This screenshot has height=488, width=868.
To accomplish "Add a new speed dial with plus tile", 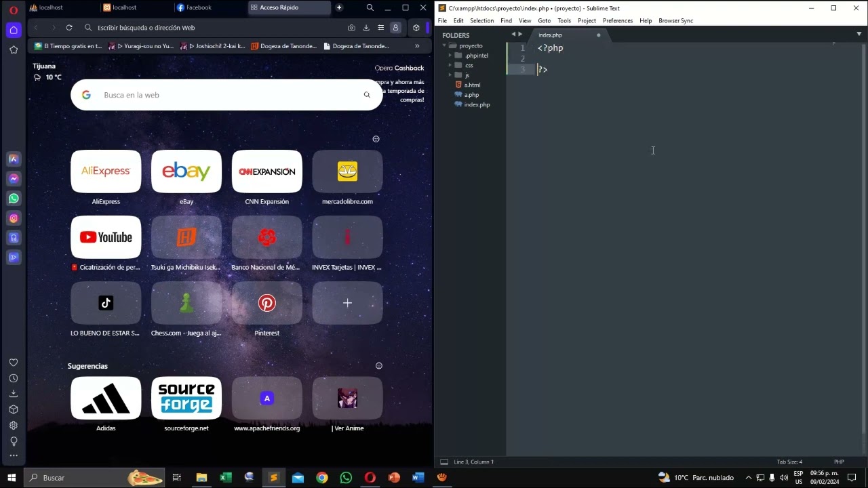I will [347, 303].
